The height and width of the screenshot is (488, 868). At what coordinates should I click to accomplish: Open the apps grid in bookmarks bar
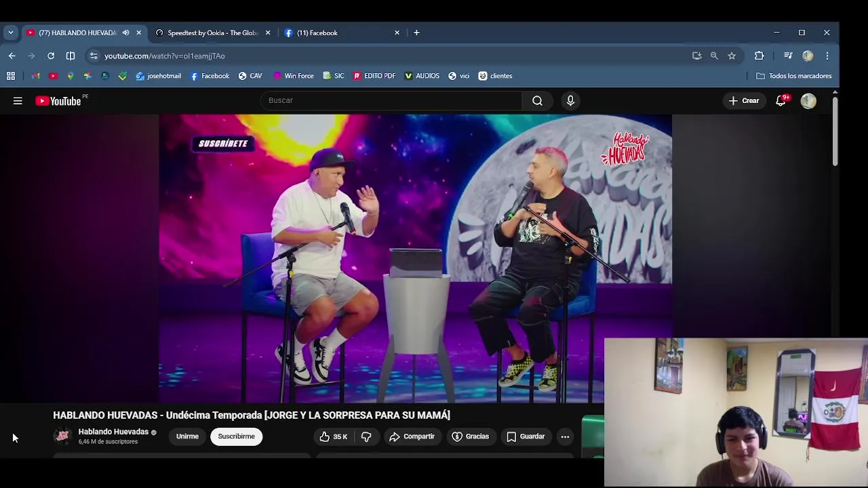(x=11, y=76)
